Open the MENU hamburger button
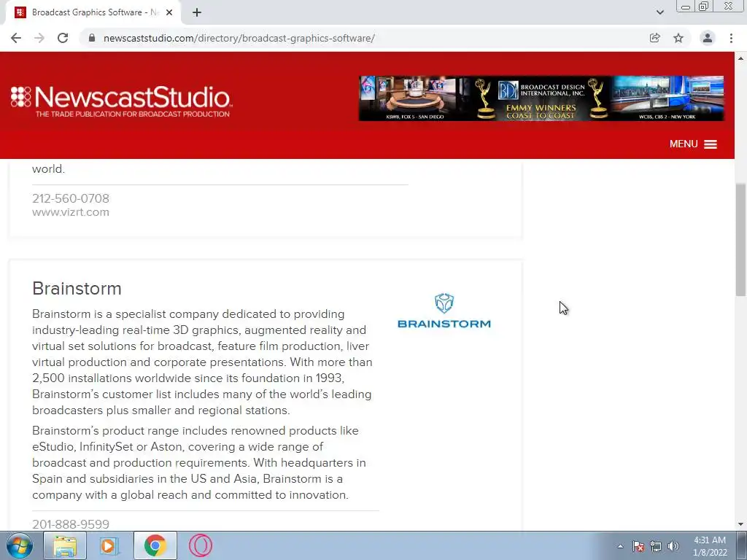747x560 pixels. coord(693,144)
